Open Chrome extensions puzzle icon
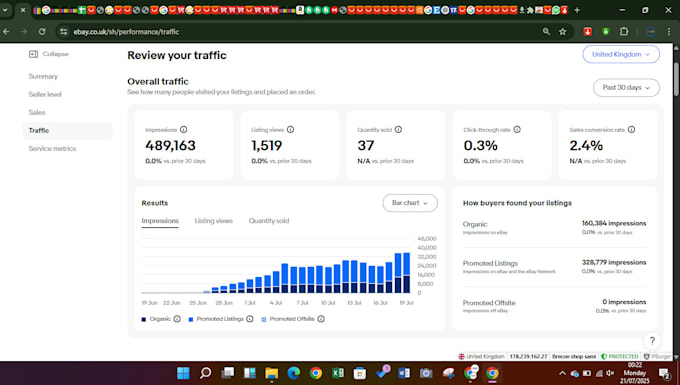680x385 pixels. tap(624, 32)
